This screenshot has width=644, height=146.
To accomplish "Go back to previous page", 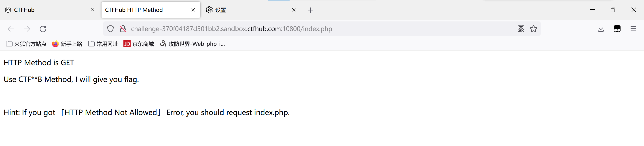I will coord(11,29).
